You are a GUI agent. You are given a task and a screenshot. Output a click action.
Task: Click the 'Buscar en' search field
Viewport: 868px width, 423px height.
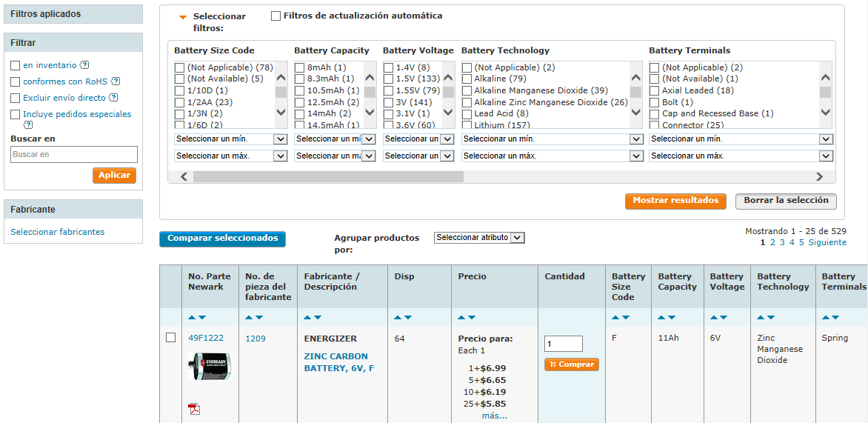click(x=74, y=154)
